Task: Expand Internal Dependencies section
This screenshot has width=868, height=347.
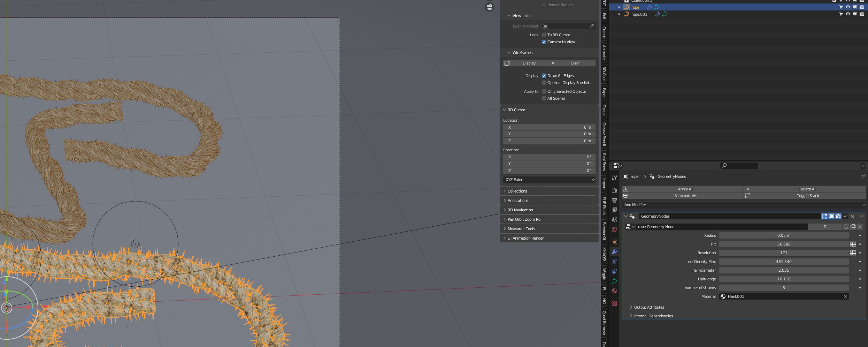Action: [631, 316]
